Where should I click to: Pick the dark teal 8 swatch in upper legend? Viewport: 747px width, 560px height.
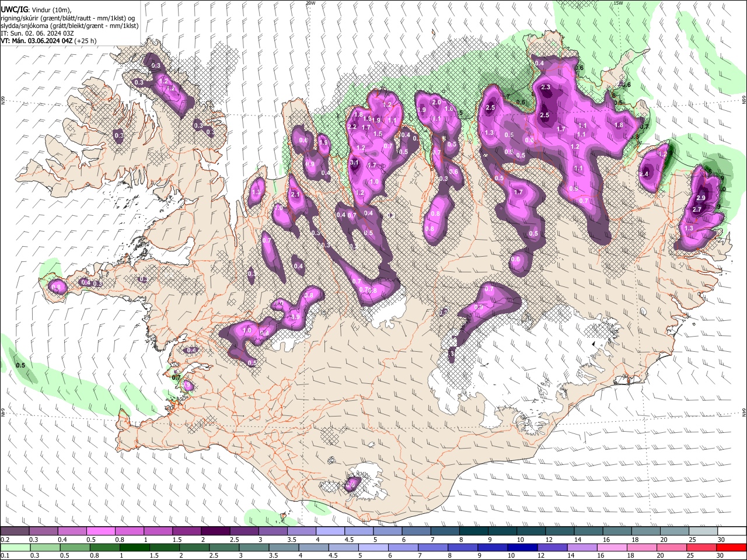[474, 531]
